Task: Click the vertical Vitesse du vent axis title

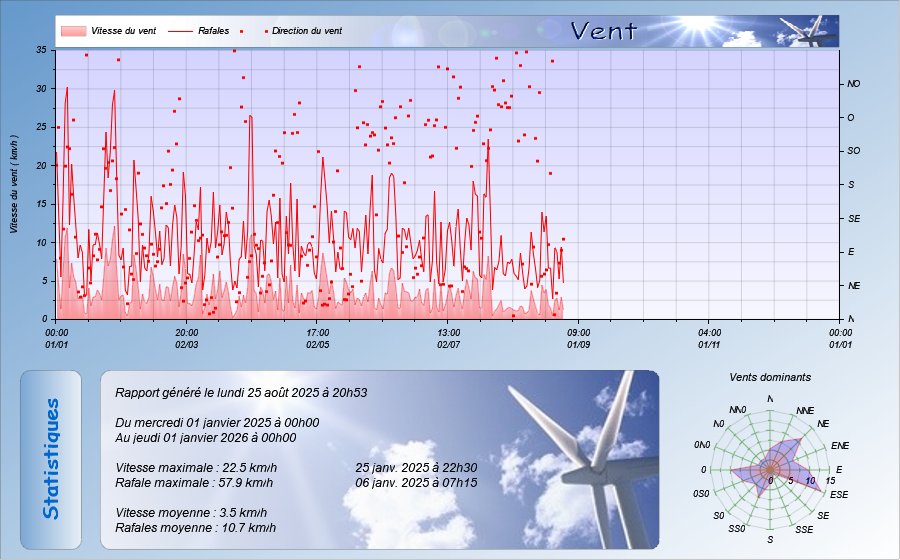Action: [x=15, y=184]
